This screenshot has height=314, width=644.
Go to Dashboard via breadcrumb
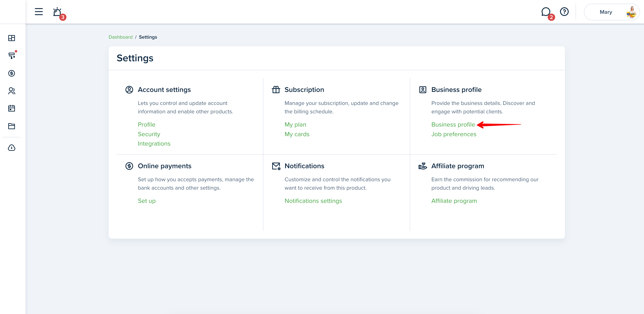coord(120,37)
